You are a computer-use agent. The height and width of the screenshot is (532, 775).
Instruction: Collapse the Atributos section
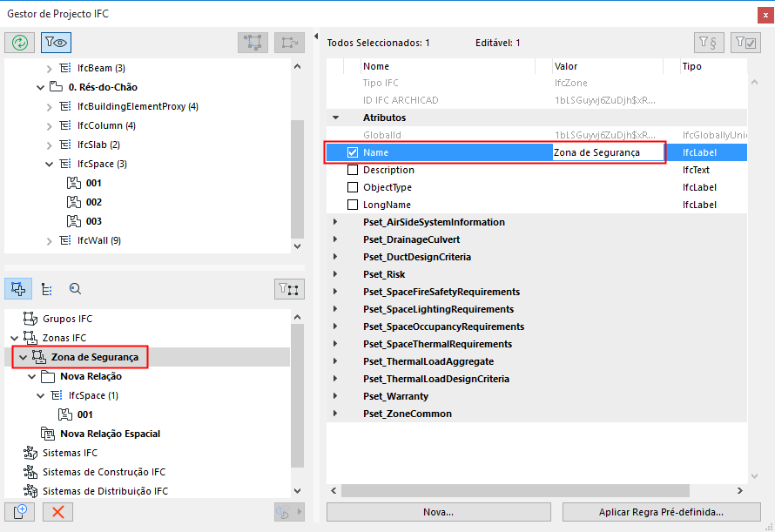[x=334, y=117]
